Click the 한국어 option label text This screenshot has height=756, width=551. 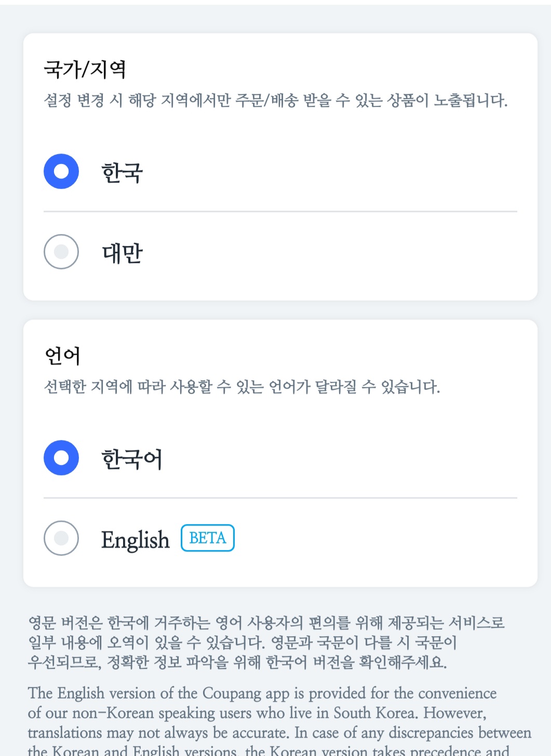click(x=132, y=459)
